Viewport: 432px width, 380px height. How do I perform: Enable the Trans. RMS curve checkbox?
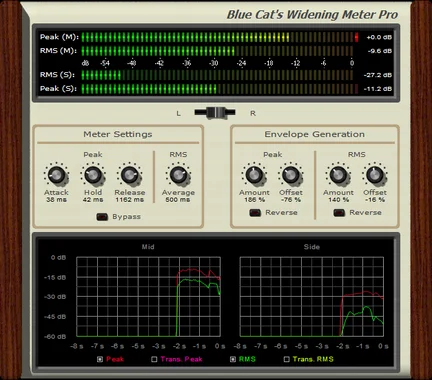pyautogui.click(x=286, y=359)
